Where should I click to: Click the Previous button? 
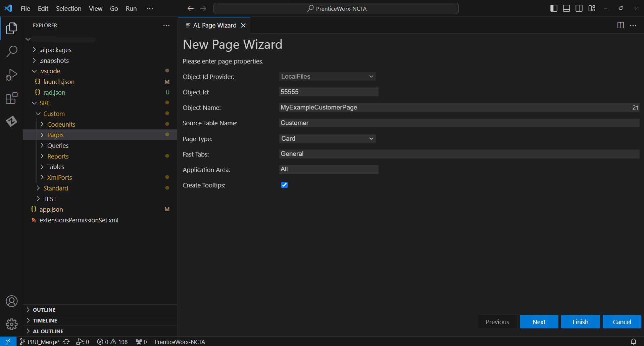(x=497, y=322)
